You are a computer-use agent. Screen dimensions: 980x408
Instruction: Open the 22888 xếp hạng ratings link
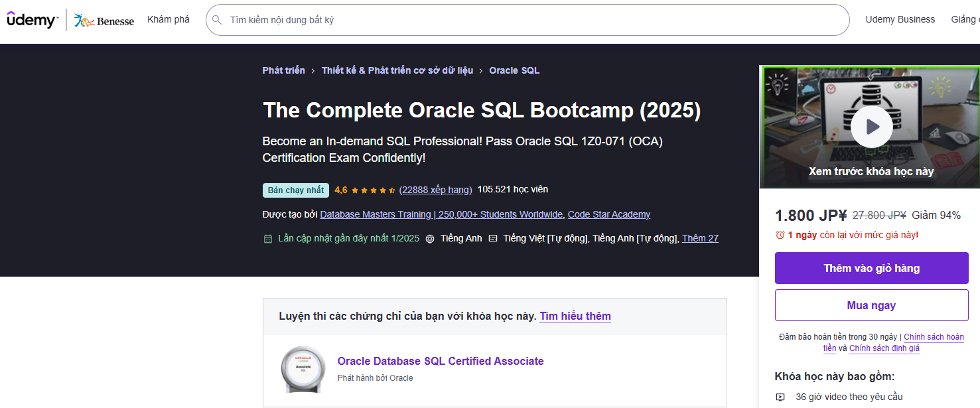(x=436, y=190)
